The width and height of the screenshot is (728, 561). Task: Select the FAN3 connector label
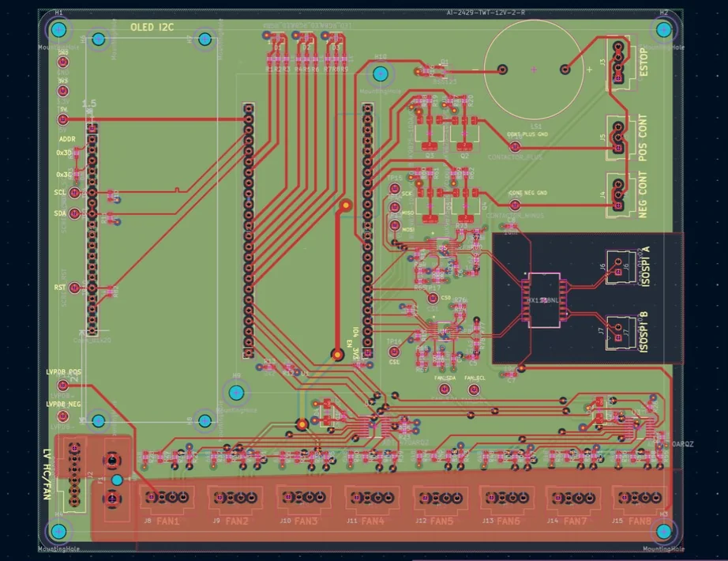click(x=306, y=521)
